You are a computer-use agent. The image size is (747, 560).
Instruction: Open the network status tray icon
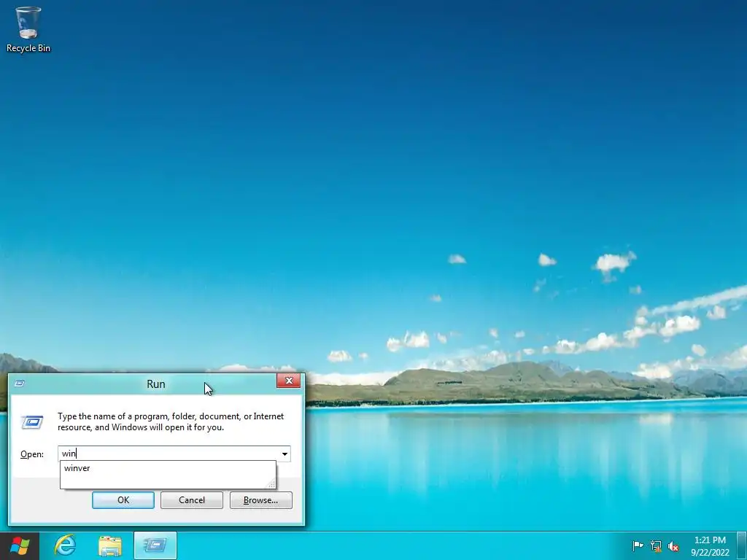click(656, 545)
